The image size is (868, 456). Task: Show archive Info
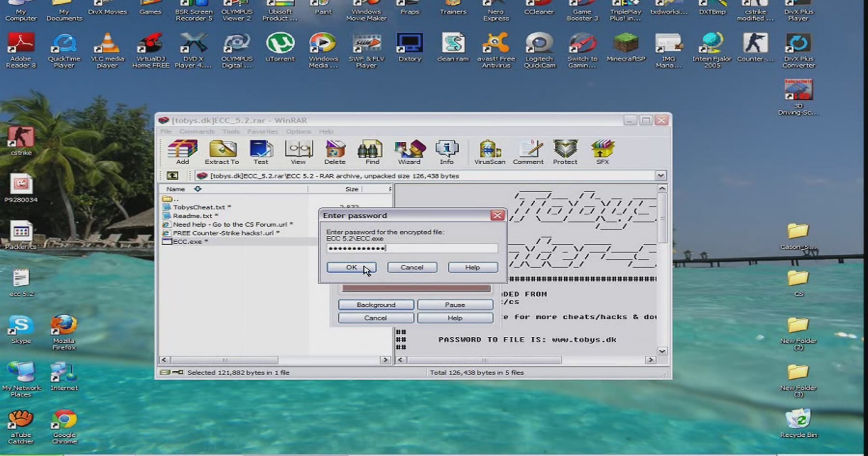[x=447, y=152]
